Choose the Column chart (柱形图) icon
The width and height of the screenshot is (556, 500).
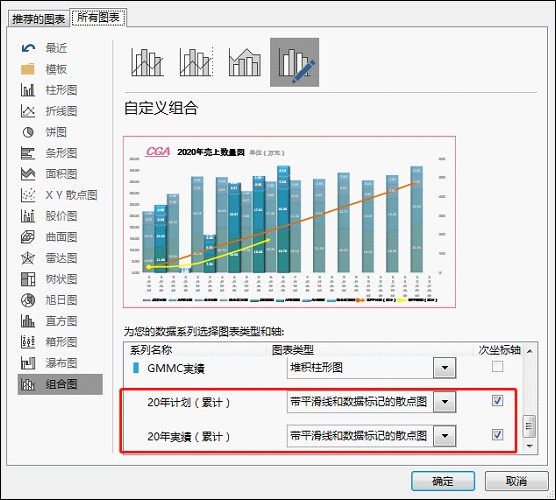[28, 90]
